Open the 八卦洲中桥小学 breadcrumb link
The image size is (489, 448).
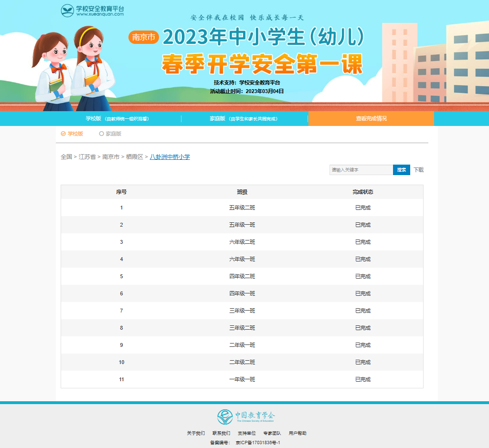pos(170,156)
